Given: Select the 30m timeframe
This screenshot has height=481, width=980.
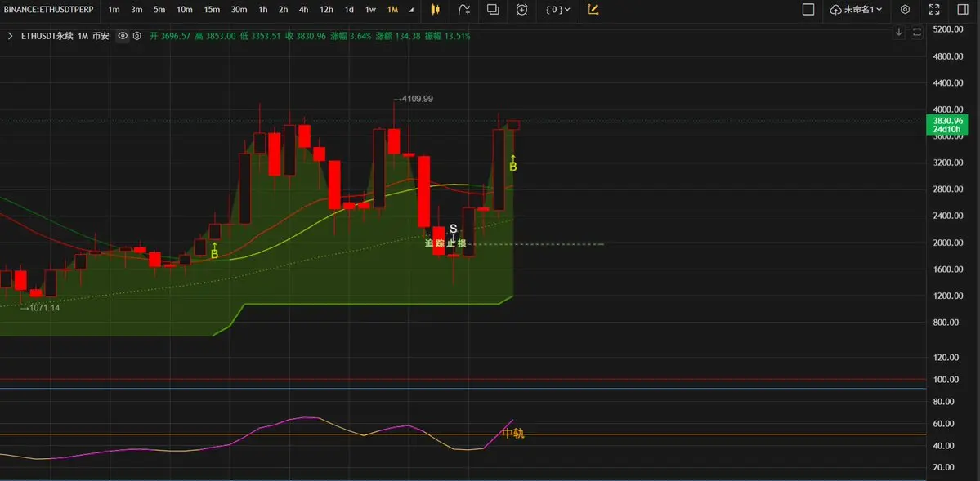Looking at the screenshot, I should (239, 9).
